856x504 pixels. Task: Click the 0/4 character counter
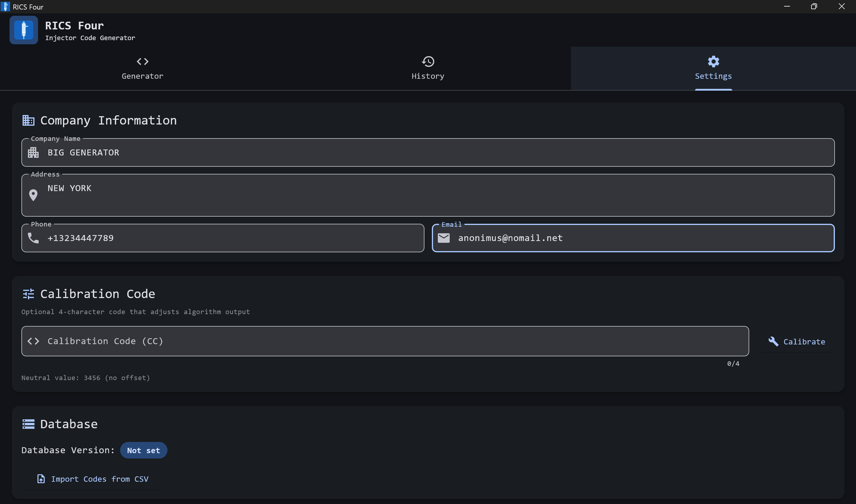pyautogui.click(x=733, y=364)
